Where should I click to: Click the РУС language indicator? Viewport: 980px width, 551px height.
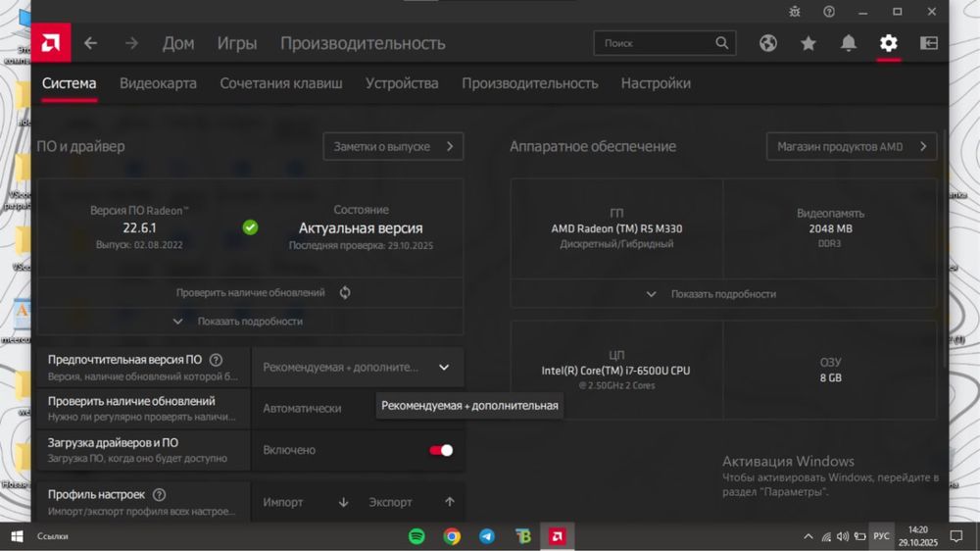point(881,536)
